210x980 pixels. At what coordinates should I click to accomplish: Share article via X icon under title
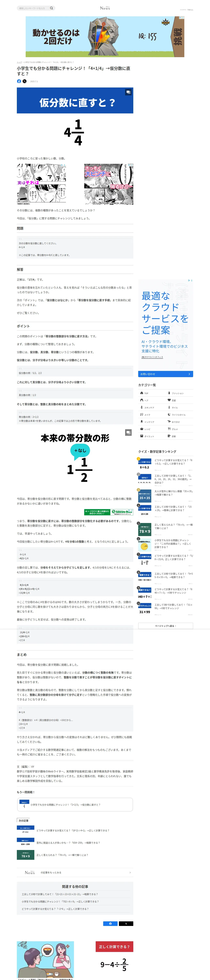25,81
